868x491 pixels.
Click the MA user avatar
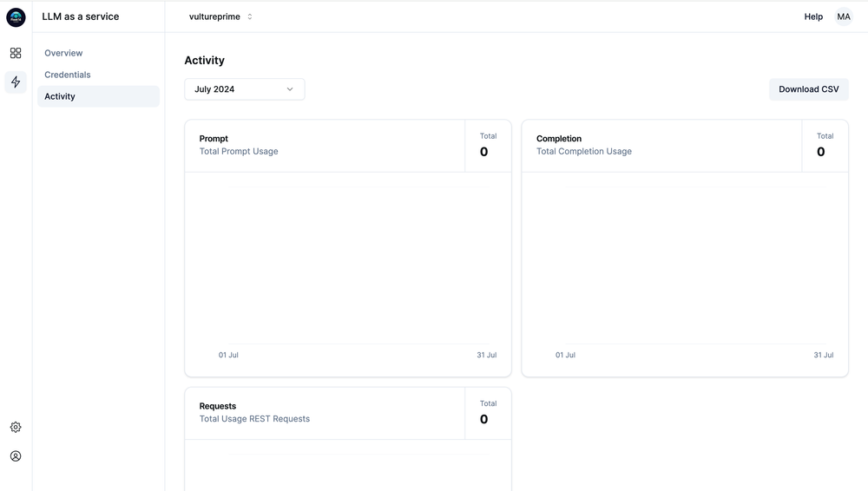(843, 16)
